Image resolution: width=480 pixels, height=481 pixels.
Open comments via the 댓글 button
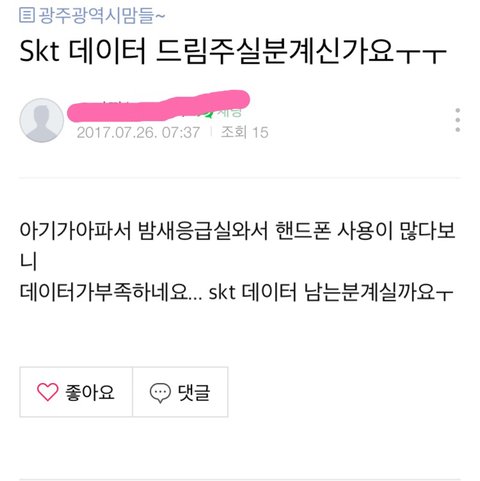(x=180, y=392)
